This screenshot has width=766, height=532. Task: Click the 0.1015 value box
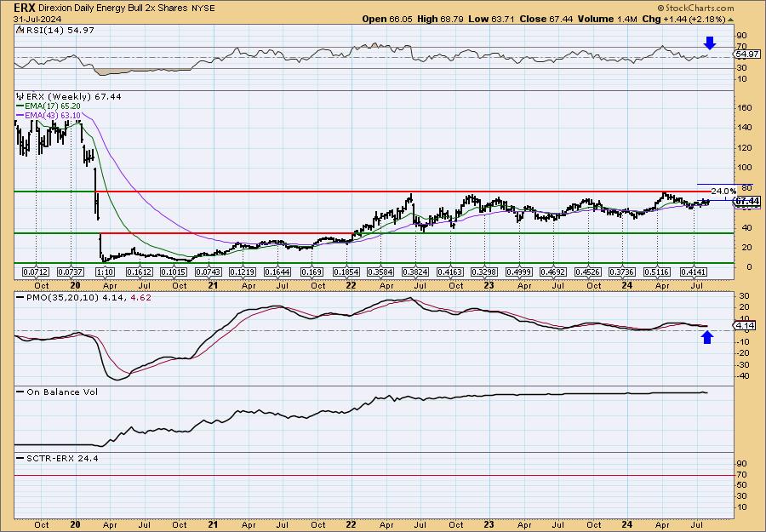coord(174,272)
